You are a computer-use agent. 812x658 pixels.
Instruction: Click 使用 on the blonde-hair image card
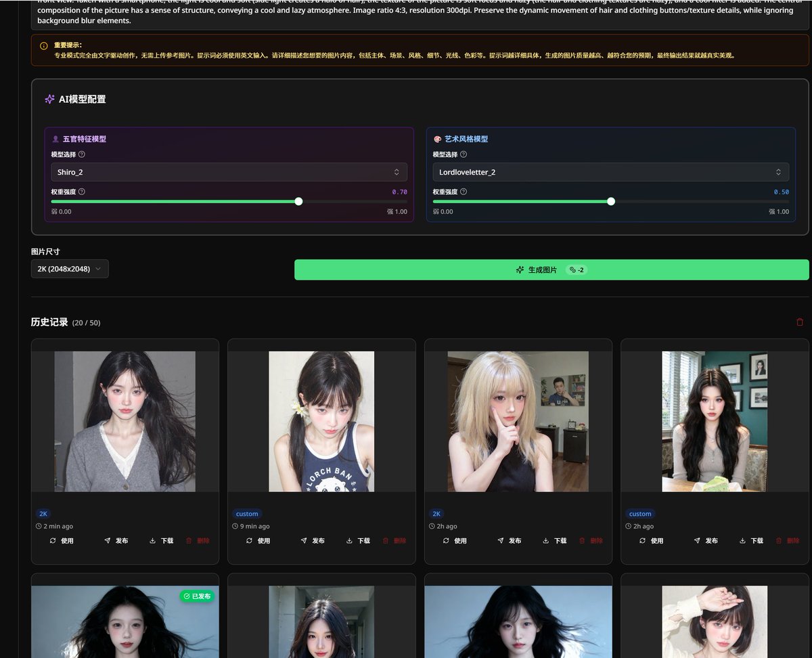455,541
